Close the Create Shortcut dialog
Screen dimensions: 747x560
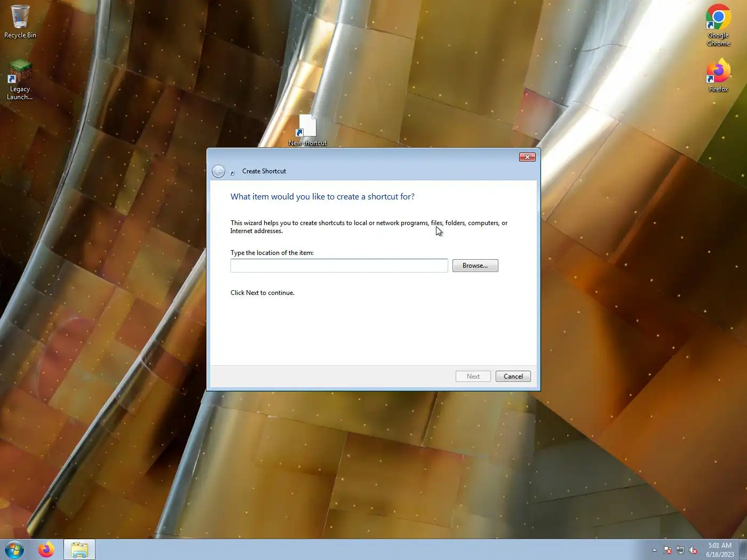point(527,157)
